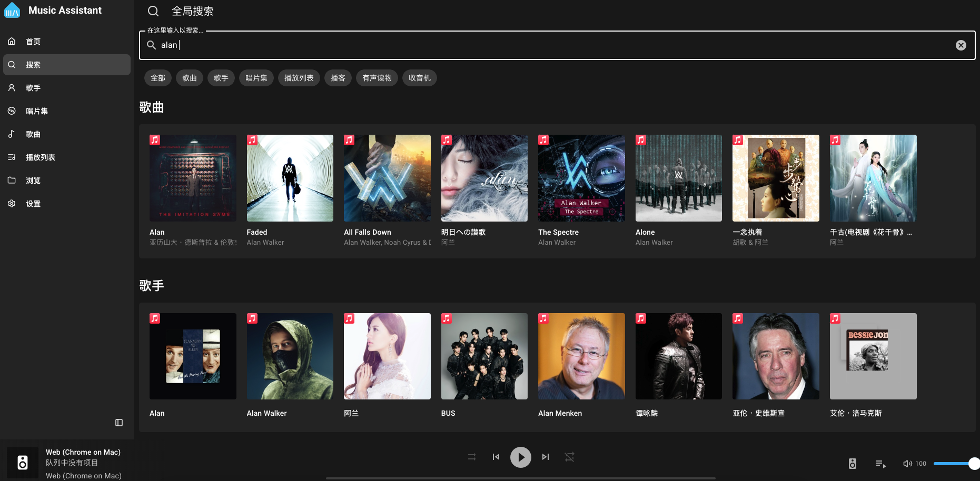Click the 全局搜索 magnifier icon in the header
This screenshot has width=980, height=481.
(x=153, y=11)
